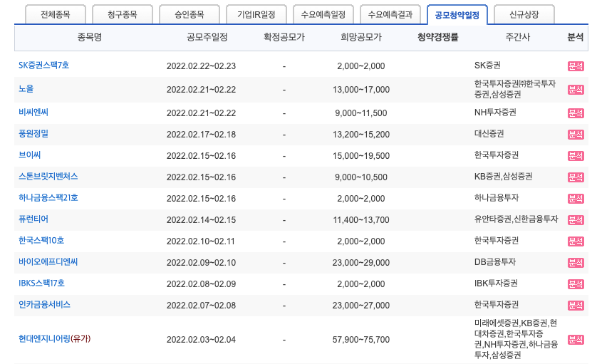Select the 공모청약일정 tab
The width and height of the screenshot is (592, 364).
457,15
